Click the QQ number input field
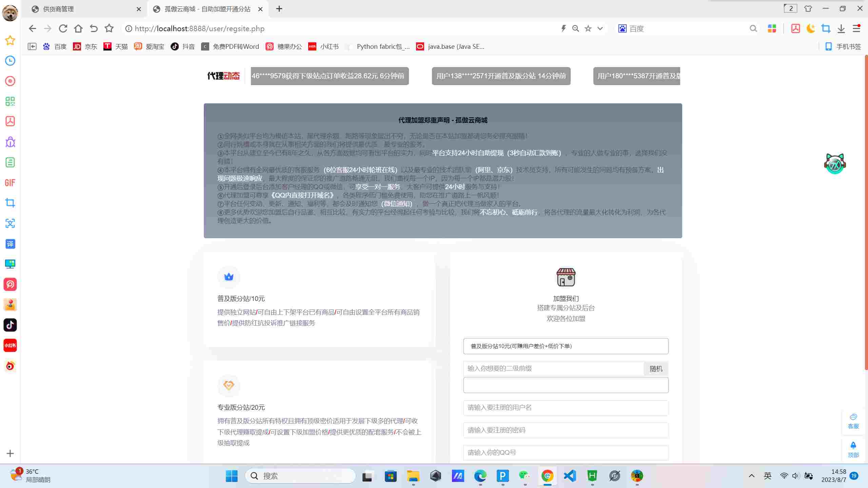Image resolution: width=868 pixels, height=488 pixels. point(565,452)
